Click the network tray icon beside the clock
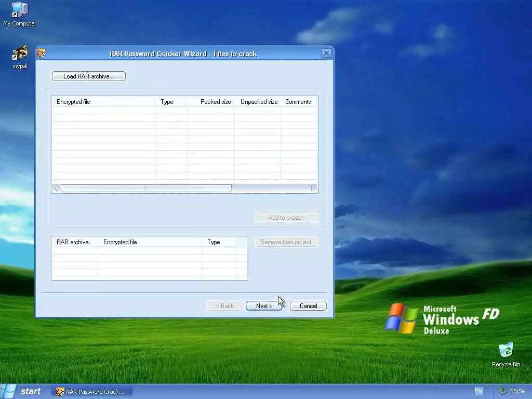 (x=502, y=391)
